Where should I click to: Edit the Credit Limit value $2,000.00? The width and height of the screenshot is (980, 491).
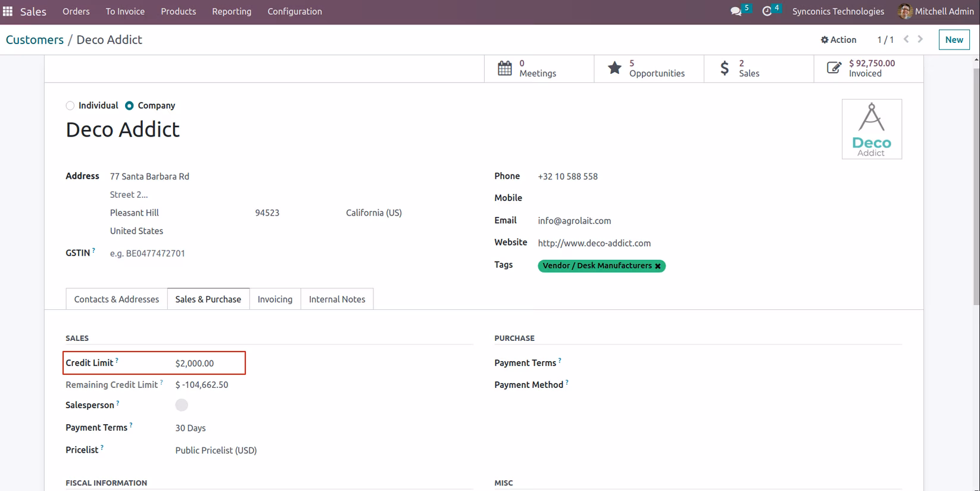click(x=195, y=363)
